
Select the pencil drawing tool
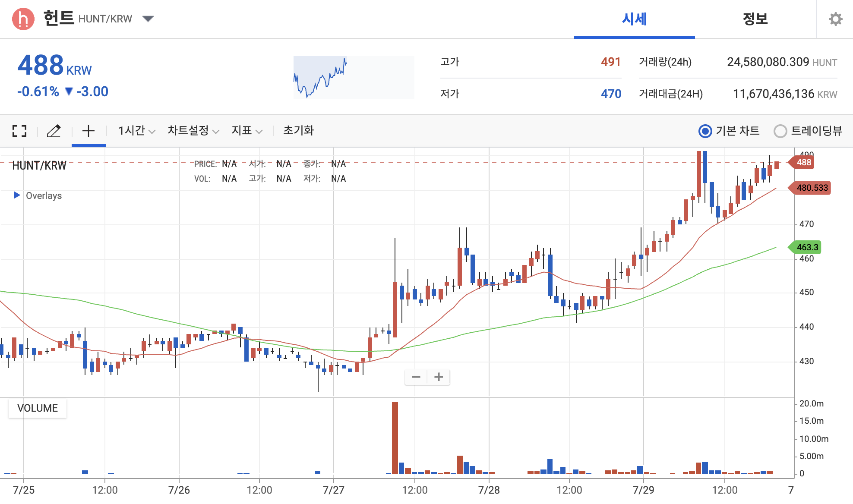(x=54, y=131)
